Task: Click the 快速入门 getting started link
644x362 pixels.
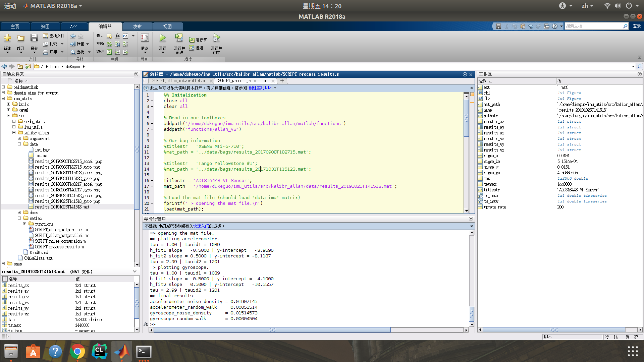Action: coord(201,226)
